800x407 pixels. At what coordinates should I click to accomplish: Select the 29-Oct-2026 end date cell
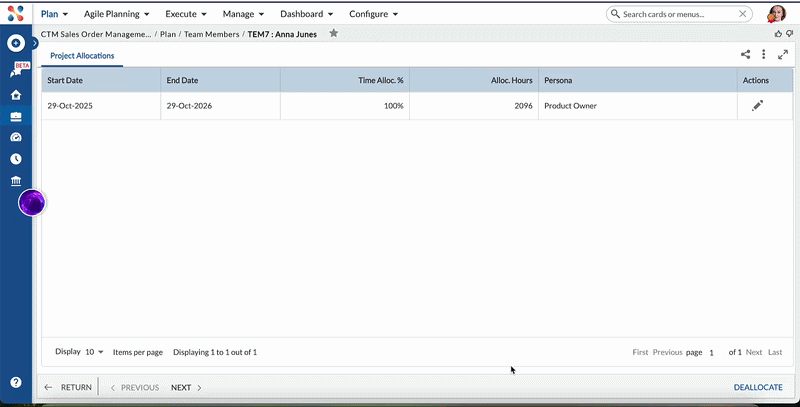pos(220,106)
